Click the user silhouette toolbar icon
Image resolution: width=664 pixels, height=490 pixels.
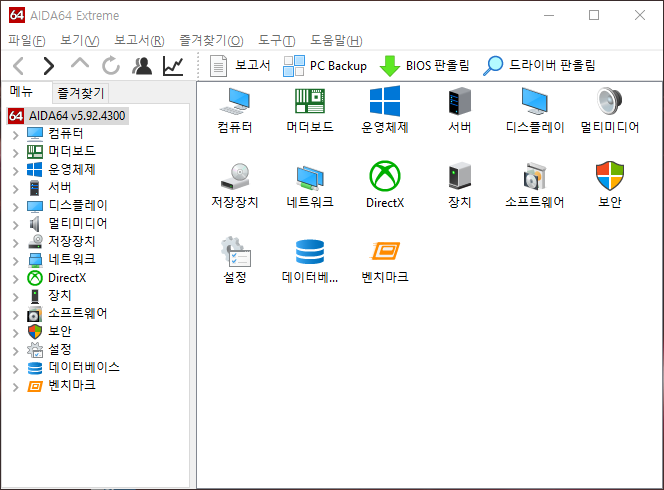142,66
